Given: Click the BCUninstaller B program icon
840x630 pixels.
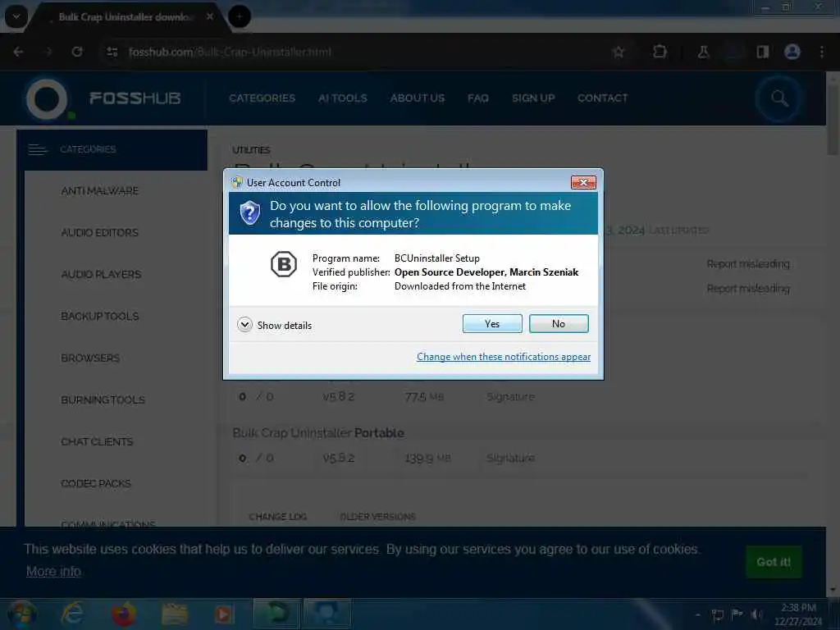Looking at the screenshot, I should 283,264.
